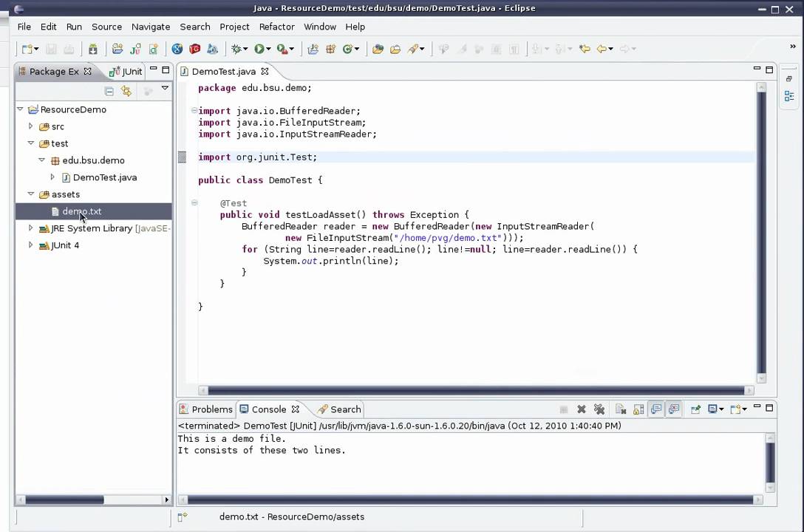Click the Outline icon in right trim
The image size is (804, 532).
(789, 96)
